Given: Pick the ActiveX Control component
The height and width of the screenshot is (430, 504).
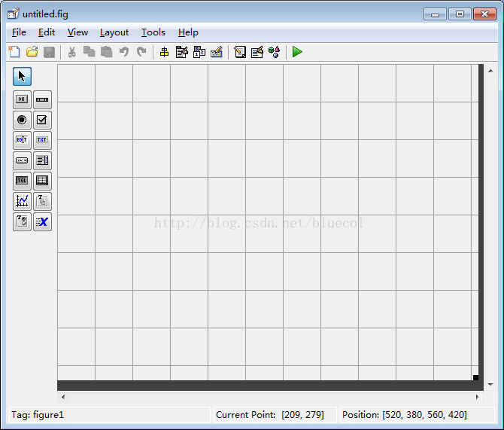Looking at the screenshot, I should tap(42, 221).
